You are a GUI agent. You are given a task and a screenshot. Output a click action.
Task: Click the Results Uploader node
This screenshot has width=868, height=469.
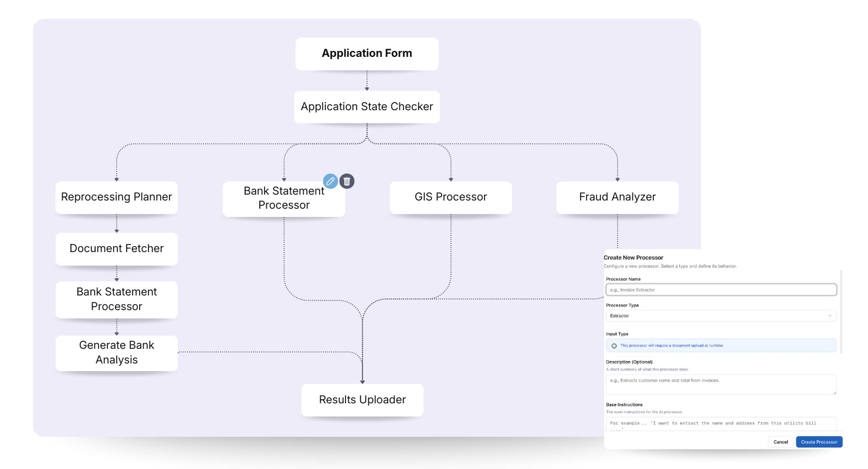pos(362,400)
